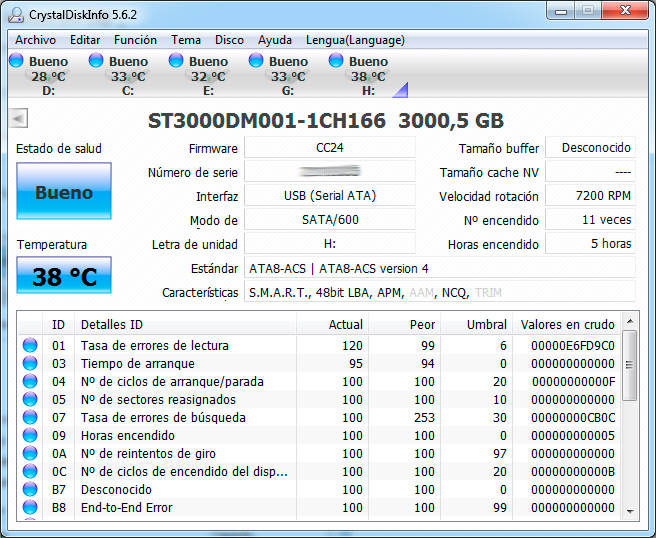Click the SMART list scrollbar thumb

[x=629, y=365]
